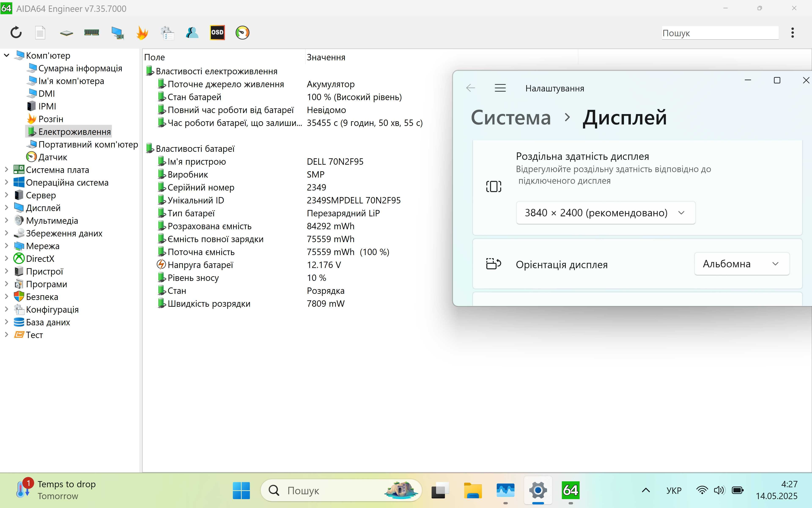Go back in the Settings window
Screen dimensions: 812x508
tap(470, 88)
